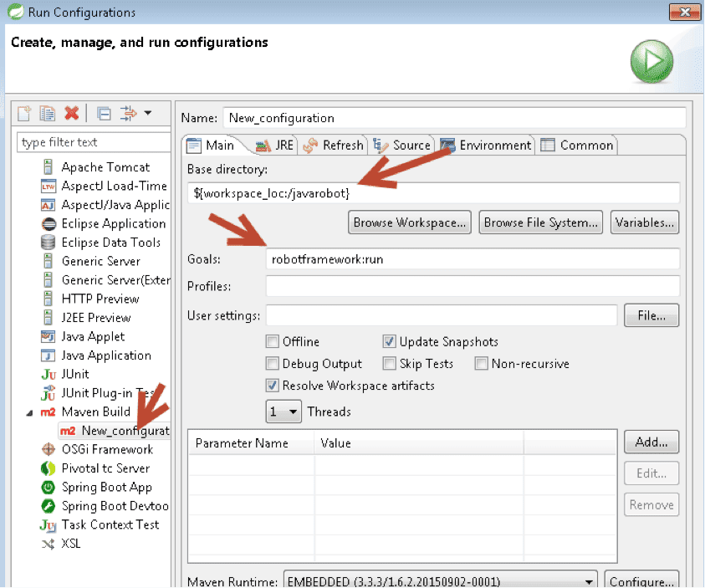Click the Browse Workspace button
The width and height of the screenshot is (705, 588).
pyautogui.click(x=409, y=222)
